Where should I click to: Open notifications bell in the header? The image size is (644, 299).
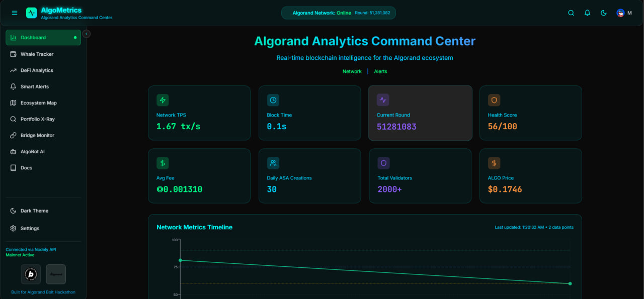pyautogui.click(x=587, y=13)
